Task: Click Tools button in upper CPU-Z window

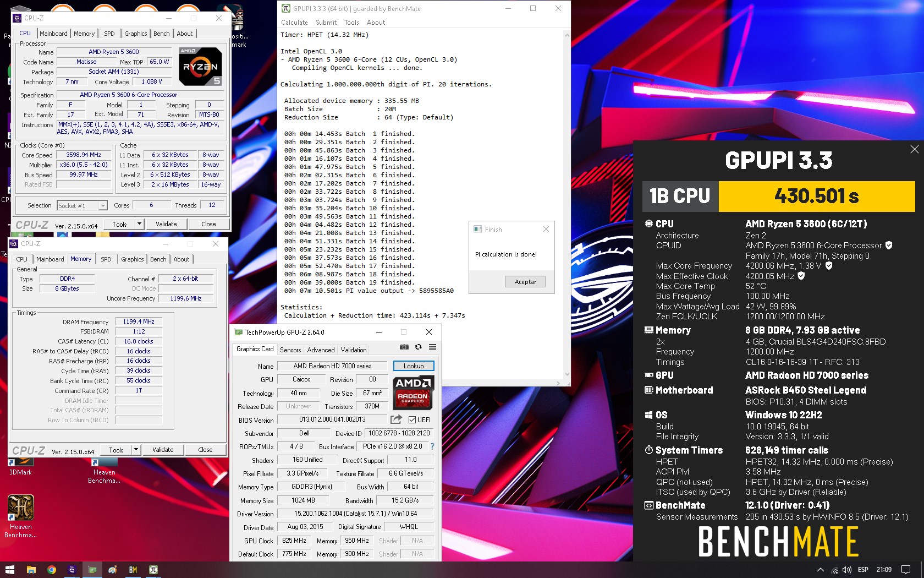Action: tap(119, 224)
